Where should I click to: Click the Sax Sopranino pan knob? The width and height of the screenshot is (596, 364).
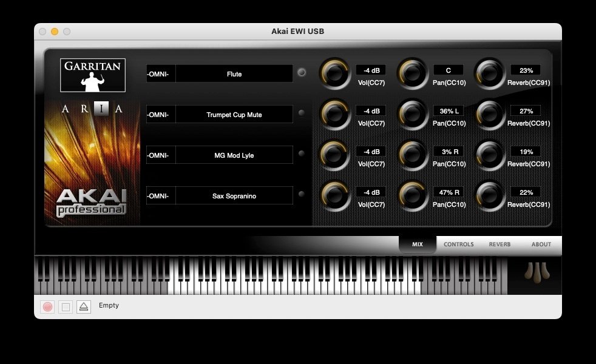coord(413,195)
